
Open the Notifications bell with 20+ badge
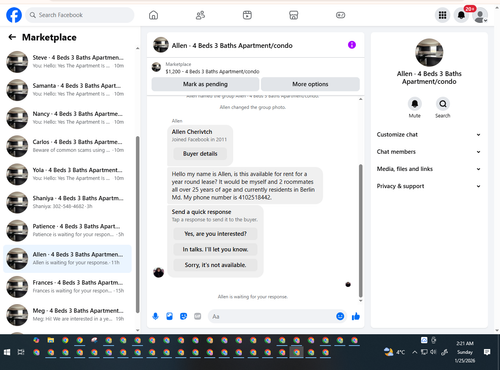tap(461, 15)
